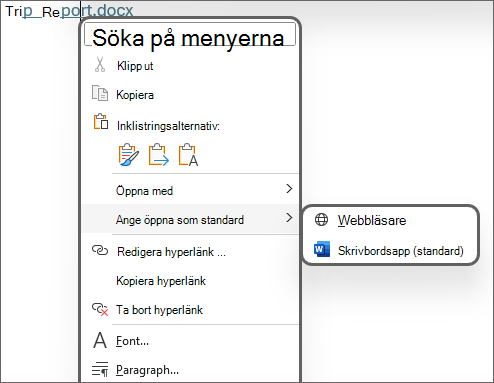Click the Paragraph pilcrow icon
The width and height of the screenshot is (494, 383).
click(100, 369)
